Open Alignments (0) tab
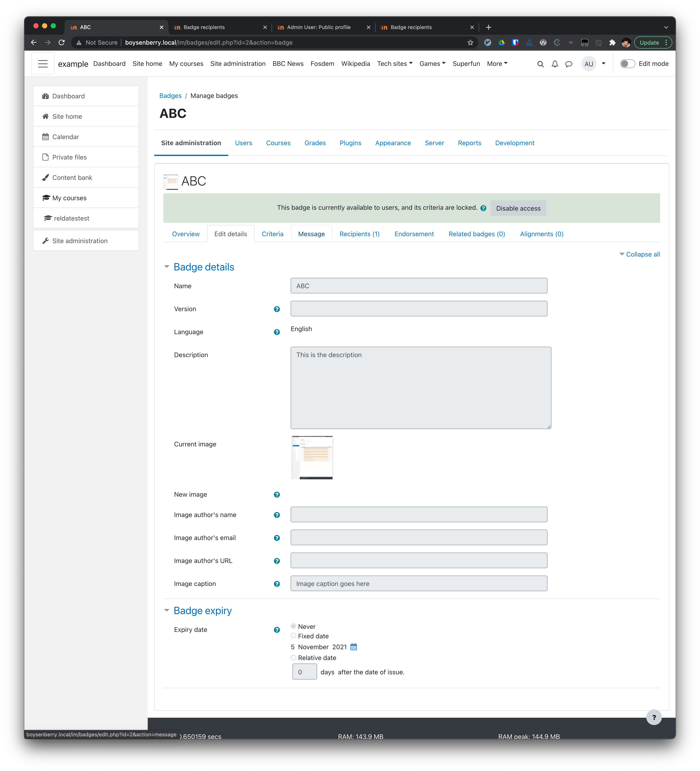The image size is (700, 771). pyautogui.click(x=541, y=234)
